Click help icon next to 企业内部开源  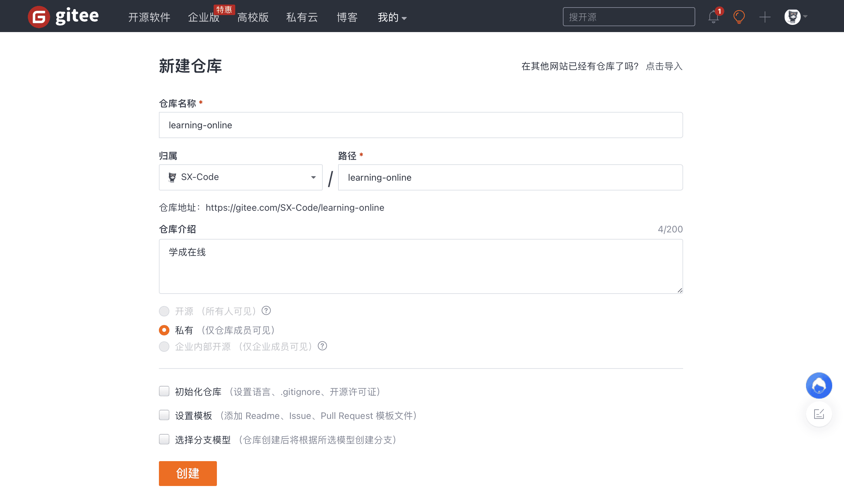pyautogui.click(x=322, y=346)
